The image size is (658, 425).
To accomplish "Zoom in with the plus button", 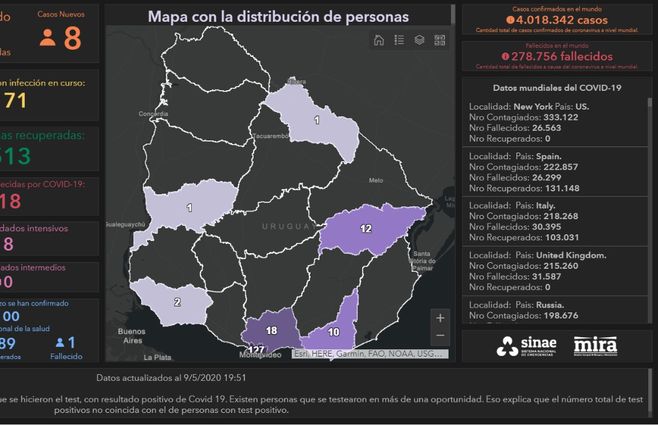I will click(x=441, y=317).
